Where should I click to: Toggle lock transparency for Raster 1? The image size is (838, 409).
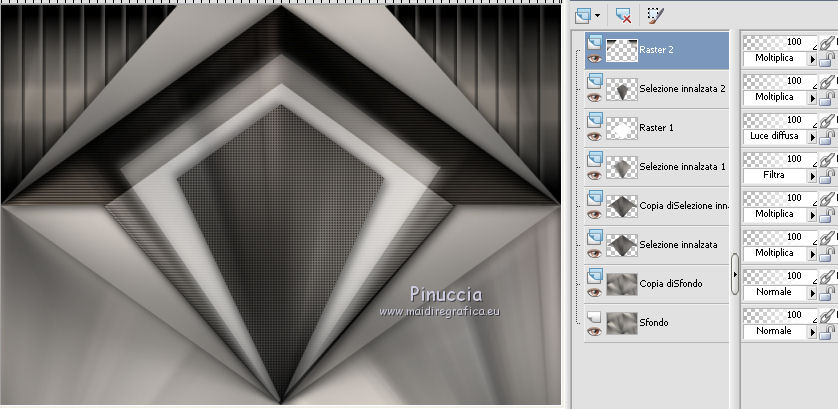click(x=827, y=137)
